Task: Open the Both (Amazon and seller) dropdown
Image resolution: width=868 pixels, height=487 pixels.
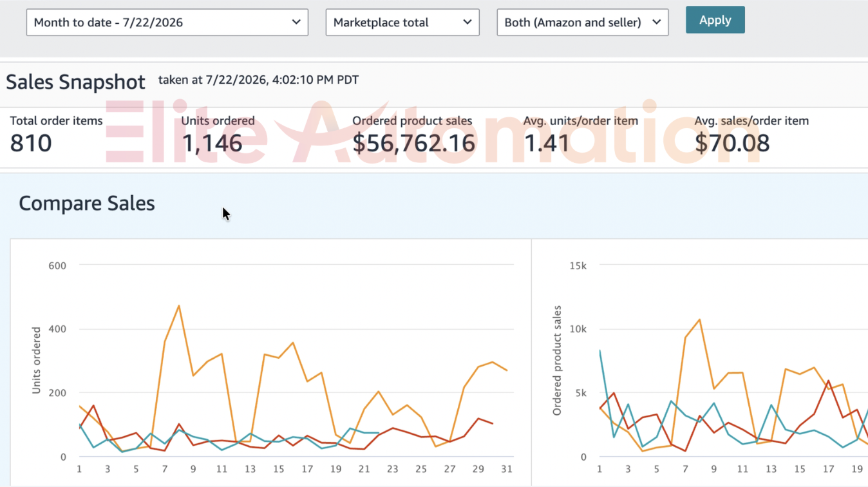Action: coord(583,23)
